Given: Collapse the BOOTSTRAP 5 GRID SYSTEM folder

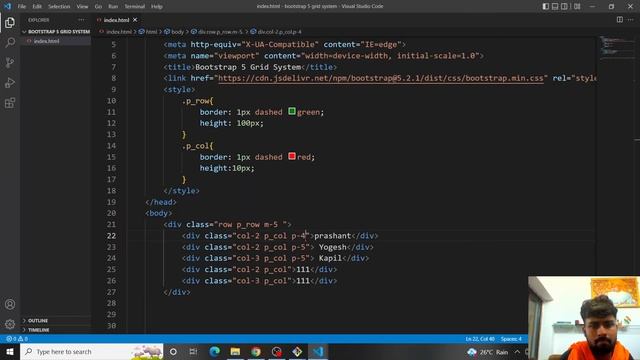Looking at the screenshot, I should (x=56, y=31).
